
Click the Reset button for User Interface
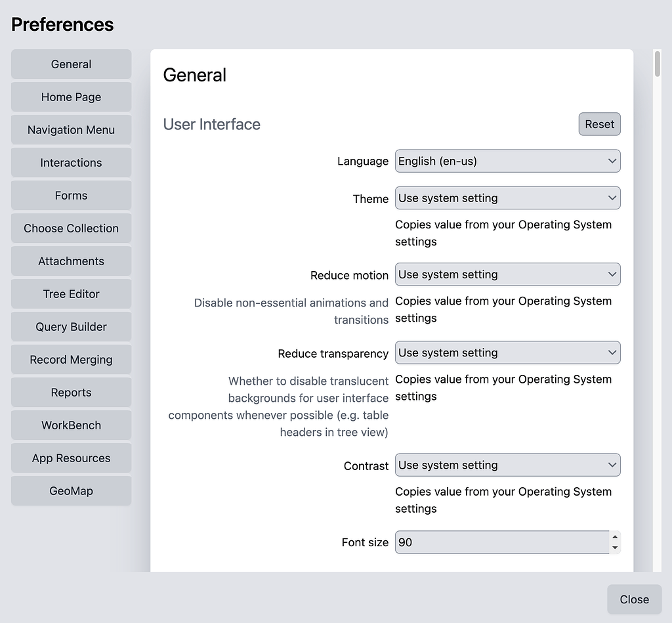(599, 124)
